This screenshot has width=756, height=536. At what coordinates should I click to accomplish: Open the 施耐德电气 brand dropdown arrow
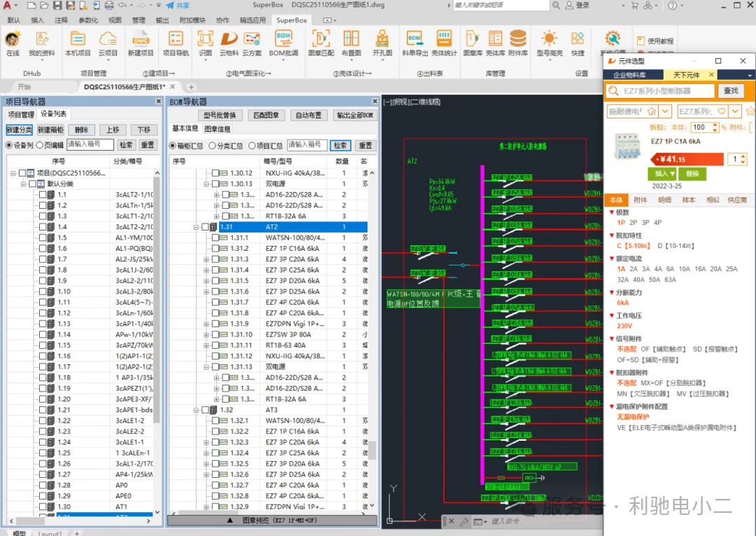click(x=665, y=111)
